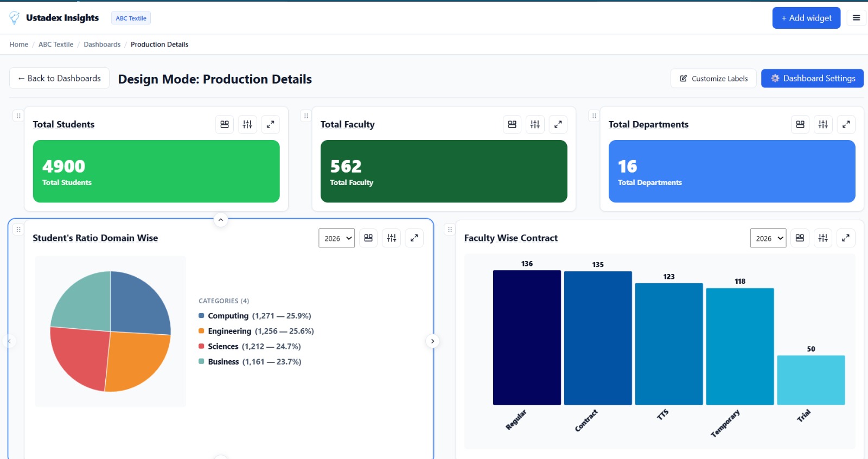Open settings sliders for Total Departments widget
Image resolution: width=868 pixels, height=459 pixels.
(823, 124)
